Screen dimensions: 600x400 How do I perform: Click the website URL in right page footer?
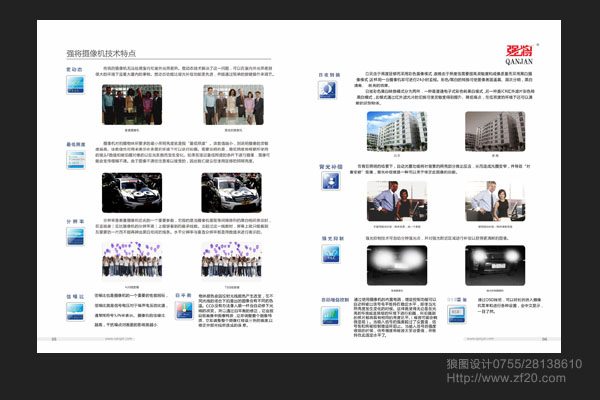pyautogui.click(x=479, y=339)
